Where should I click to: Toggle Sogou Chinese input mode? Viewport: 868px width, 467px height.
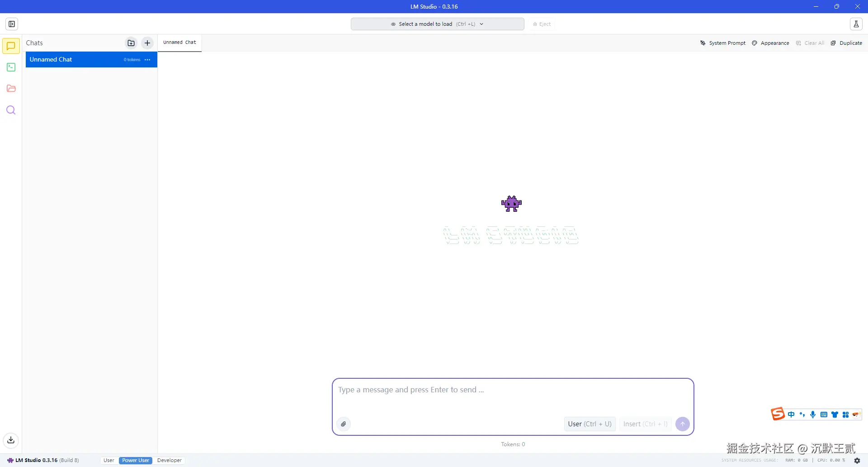pos(791,415)
